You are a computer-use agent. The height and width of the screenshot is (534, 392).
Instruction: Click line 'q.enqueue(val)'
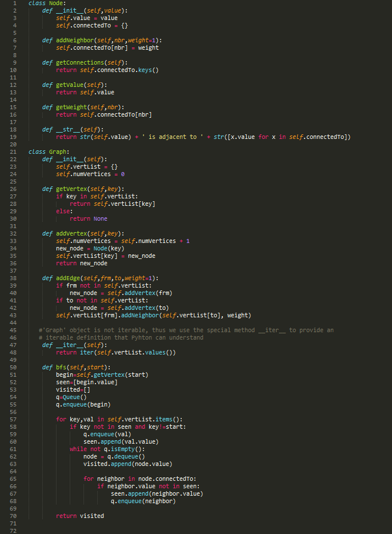(x=107, y=435)
